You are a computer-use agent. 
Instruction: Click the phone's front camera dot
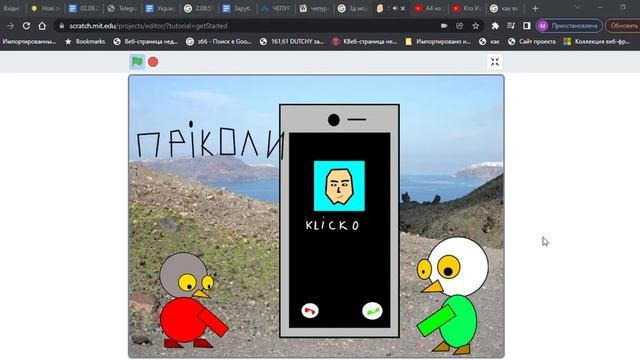[x=333, y=120]
